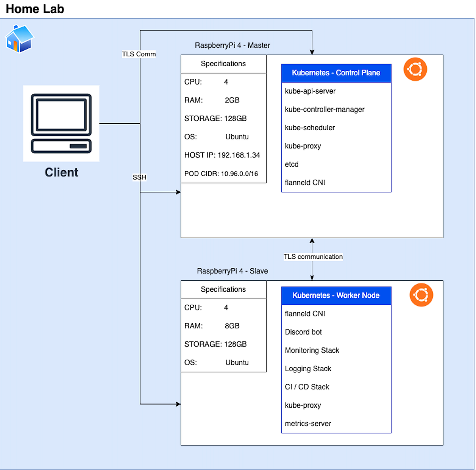This screenshot has height=470, width=476.
Task: Click the Ubuntu logo on the Master node
Action: tap(415, 69)
